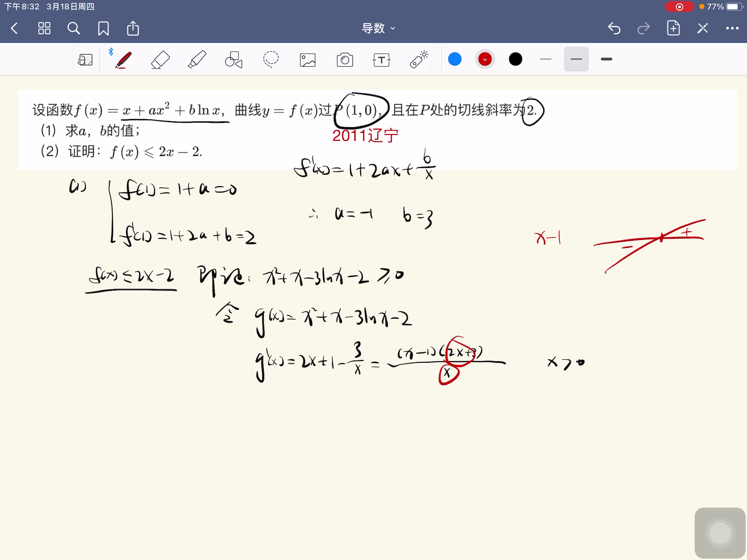
Task: Stop the screen recording via the red status indicator
Action: pos(679,7)
